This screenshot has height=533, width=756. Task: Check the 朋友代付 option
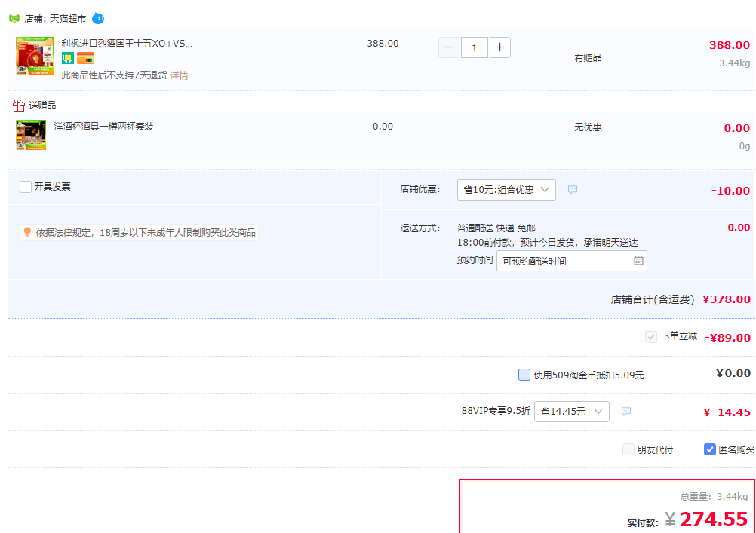pyautogui.click(x=628, y=449)
